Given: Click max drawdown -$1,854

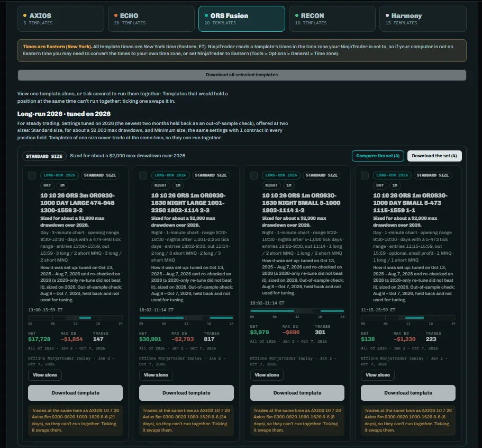Looking at the screenshot, I should (x=71, y=339).
